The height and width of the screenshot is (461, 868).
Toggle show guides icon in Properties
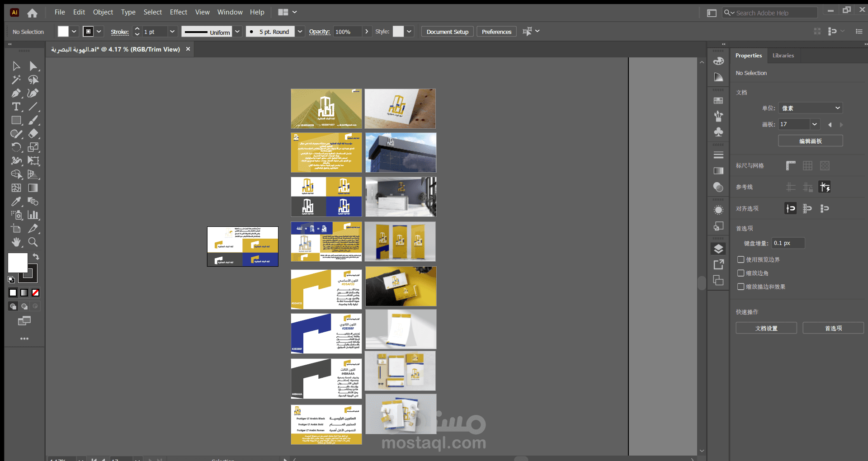click(790, 187)
